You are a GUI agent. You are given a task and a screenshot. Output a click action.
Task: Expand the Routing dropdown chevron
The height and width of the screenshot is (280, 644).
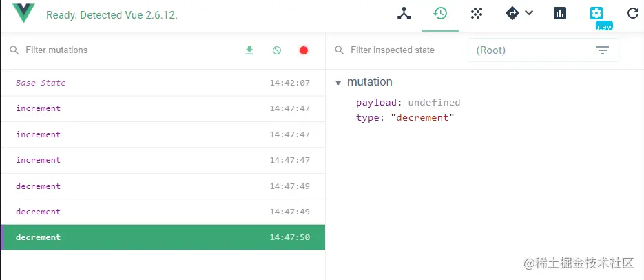pyautogui.click(x=529, y=13)
